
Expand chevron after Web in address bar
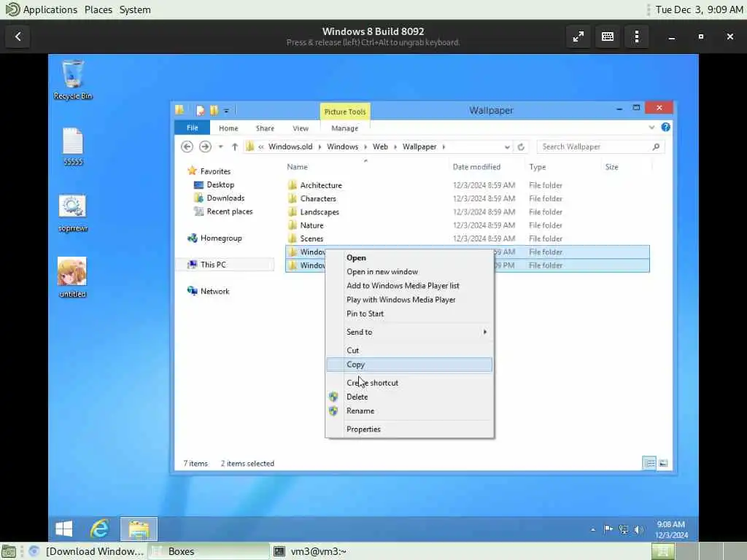point(395,147)
